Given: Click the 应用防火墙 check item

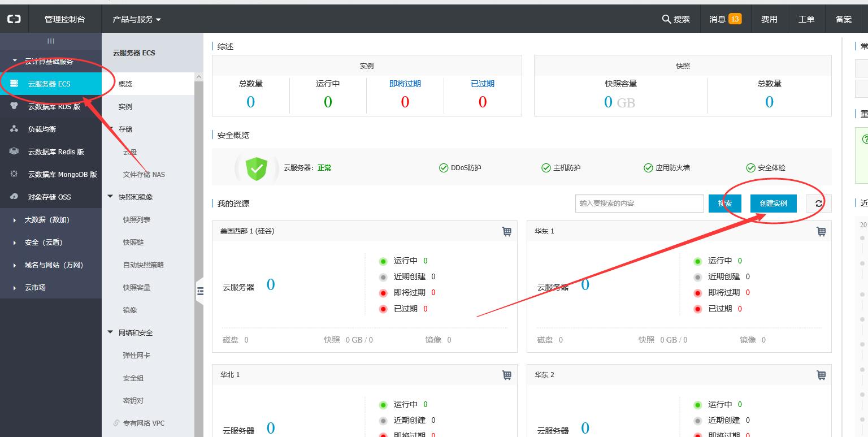Looking at the screenshot, I should (667, 168).
